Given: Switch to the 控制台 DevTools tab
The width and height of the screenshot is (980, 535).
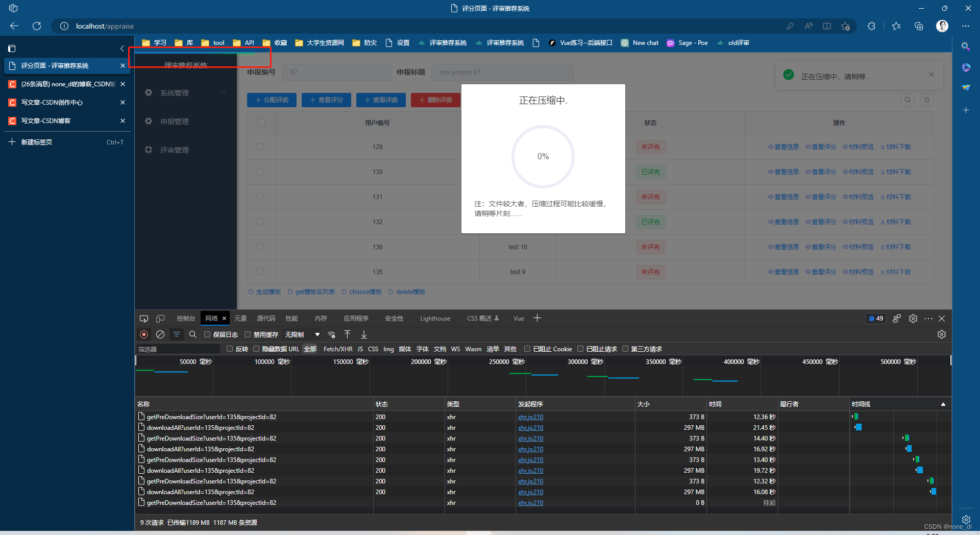Looking at the screenshot, I should [x=186, y=319].
